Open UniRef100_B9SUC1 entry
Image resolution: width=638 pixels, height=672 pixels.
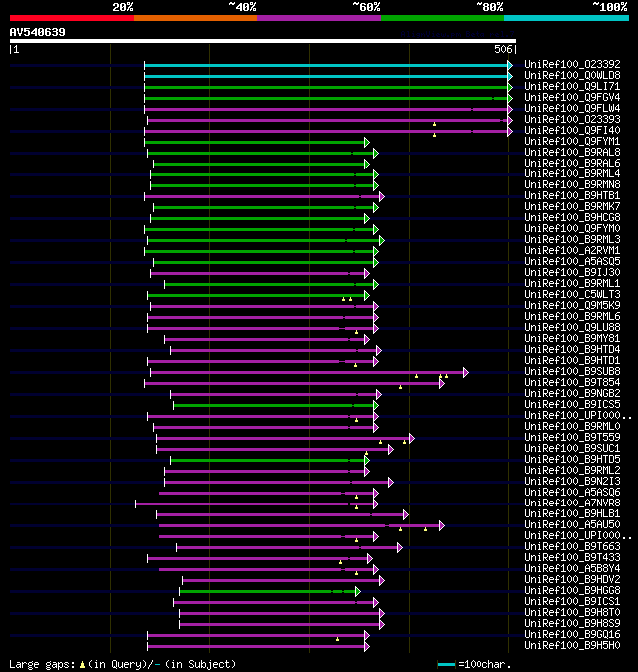click(x=572, y=449)
